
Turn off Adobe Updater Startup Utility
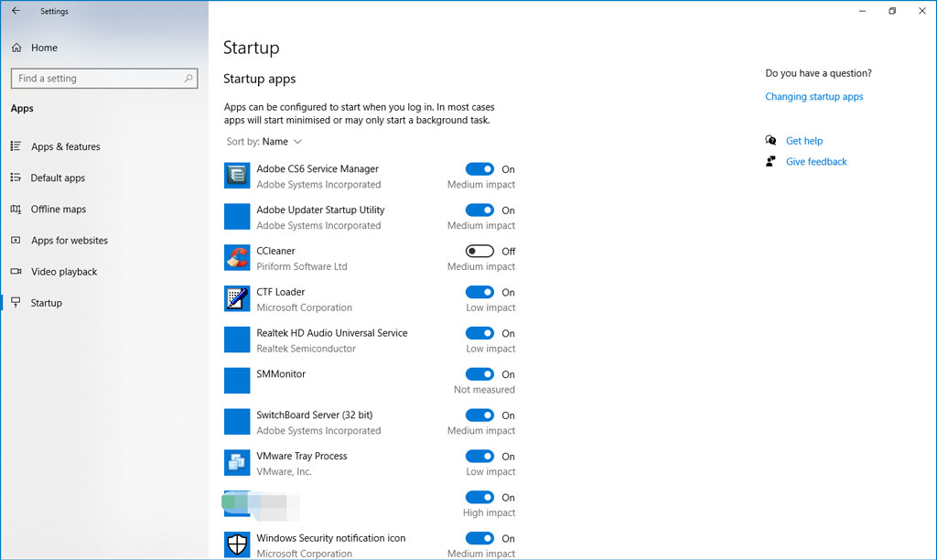click(479, 210)
